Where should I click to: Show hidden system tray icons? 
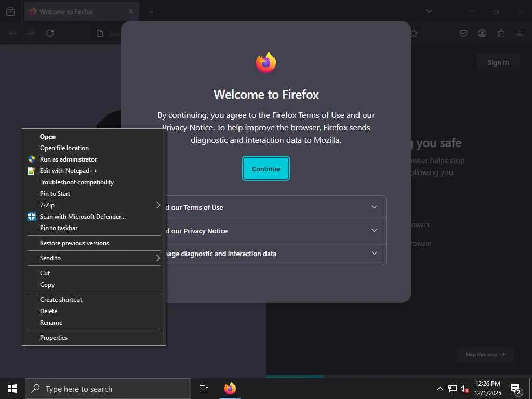pos(440,389)
